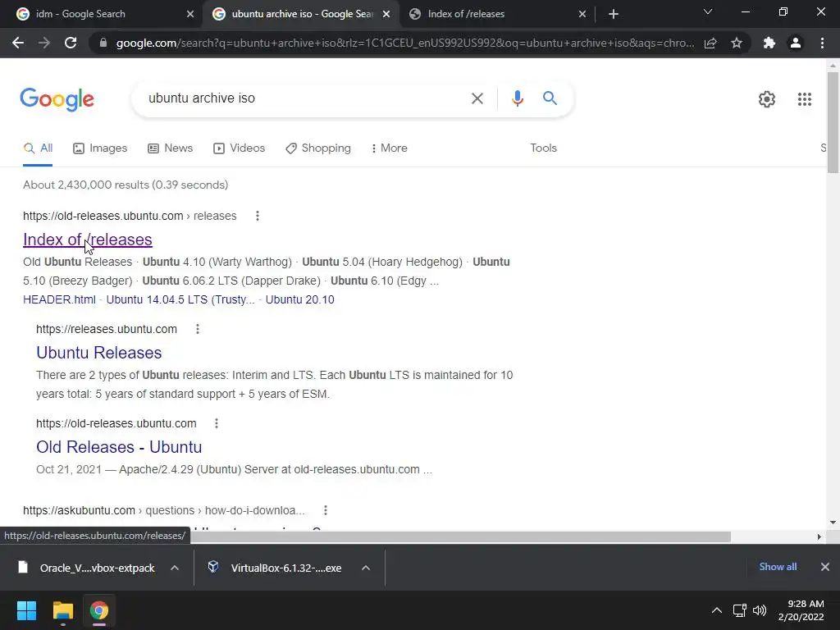Open the Windows Start menu
The height and width of the screenshot is (630, 840).
tap(26, 610)
